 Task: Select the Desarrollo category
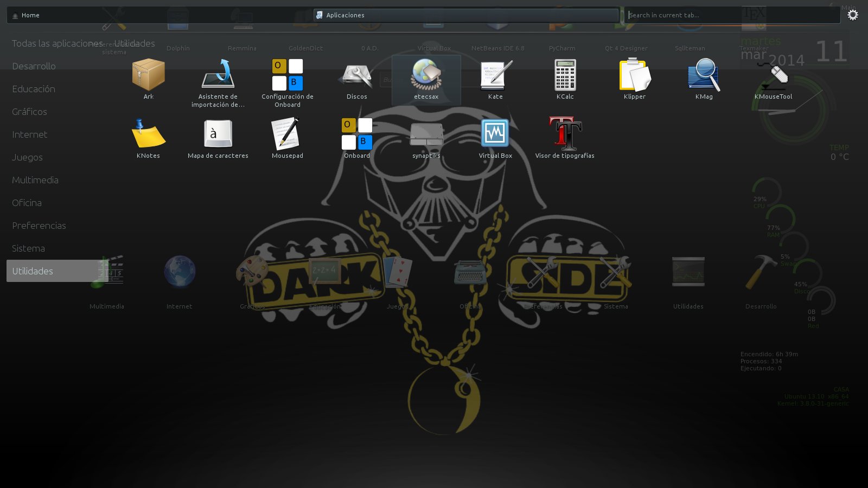coord(34,66)
